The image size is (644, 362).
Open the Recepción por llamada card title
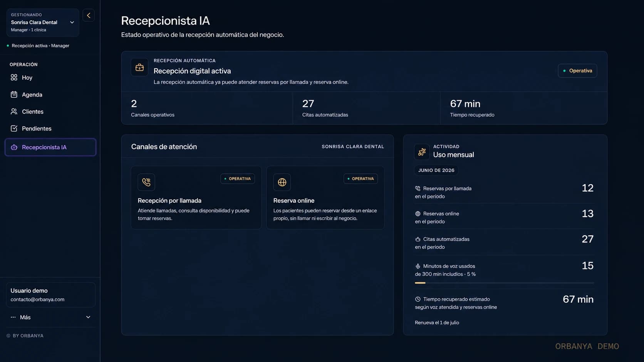point(169,200)
